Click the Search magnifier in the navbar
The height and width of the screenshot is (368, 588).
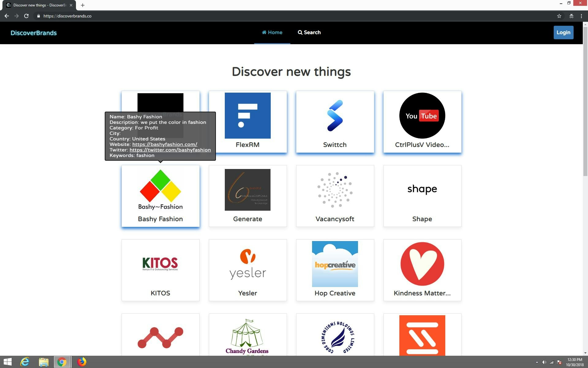coord(300,32)
